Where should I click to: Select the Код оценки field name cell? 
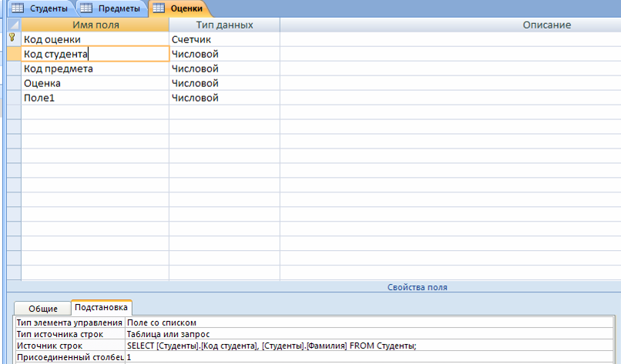point(95,39)
